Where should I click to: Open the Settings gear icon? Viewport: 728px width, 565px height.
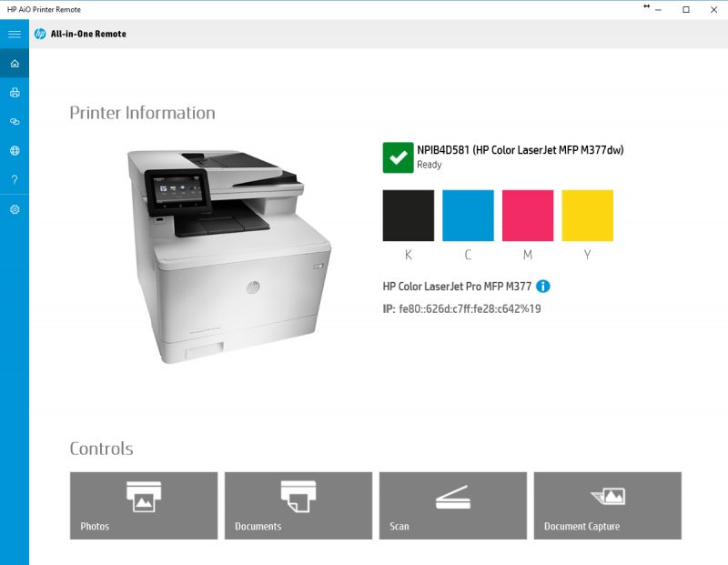point(15,209)
